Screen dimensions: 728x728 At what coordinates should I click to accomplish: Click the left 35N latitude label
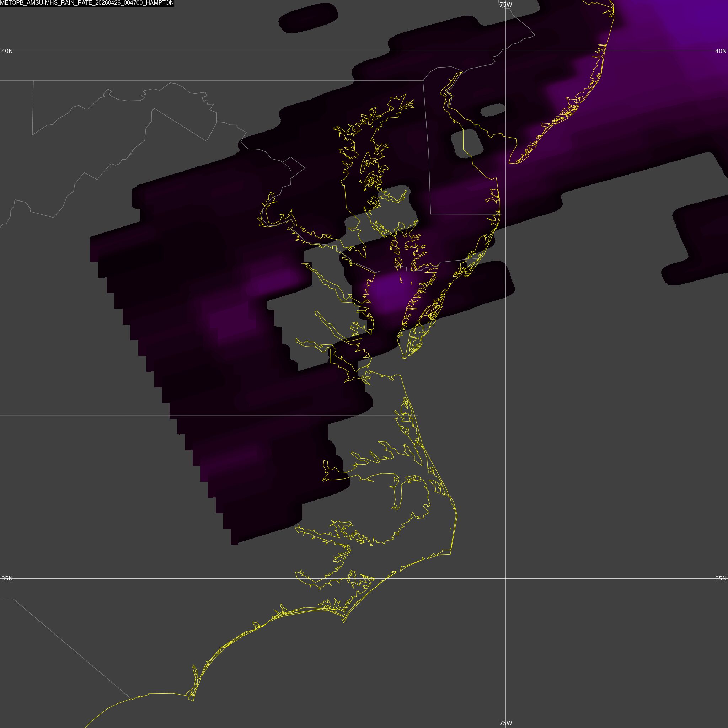click(7, 578)
